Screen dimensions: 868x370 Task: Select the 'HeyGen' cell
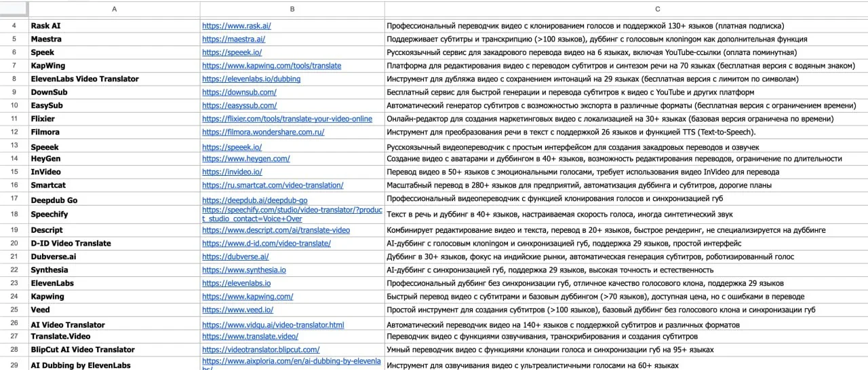tap(114, 158)
